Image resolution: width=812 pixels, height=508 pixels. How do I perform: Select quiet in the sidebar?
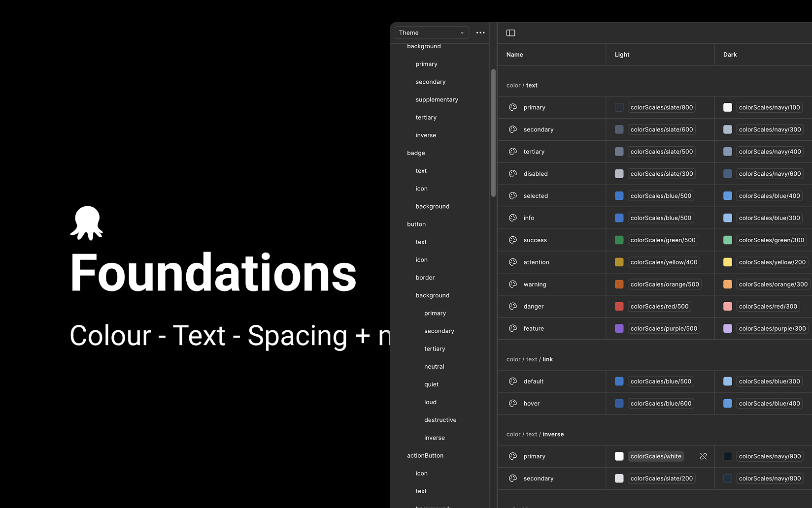tap(432, 384)
